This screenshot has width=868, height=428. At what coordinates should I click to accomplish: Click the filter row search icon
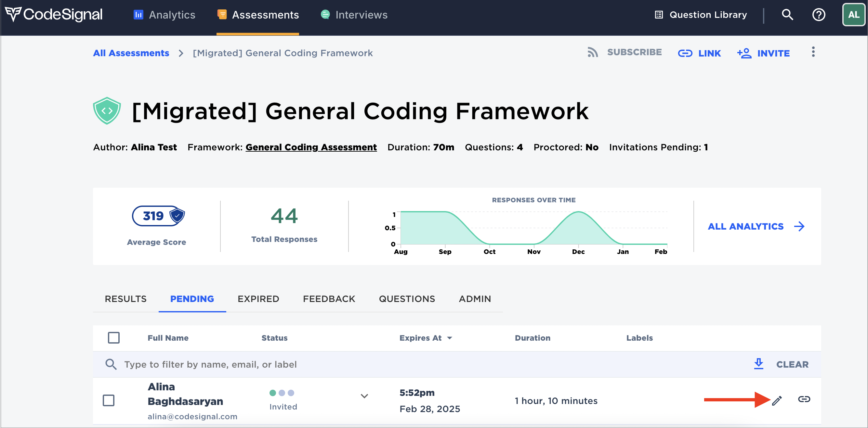pyautogui.click(x=111, y=364)
